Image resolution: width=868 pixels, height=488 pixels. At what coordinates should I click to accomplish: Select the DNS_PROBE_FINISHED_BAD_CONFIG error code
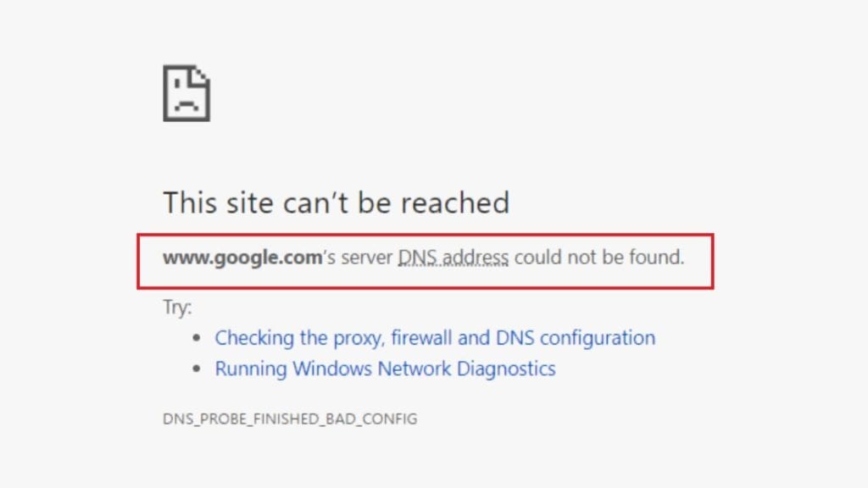[x=290, y=419]
